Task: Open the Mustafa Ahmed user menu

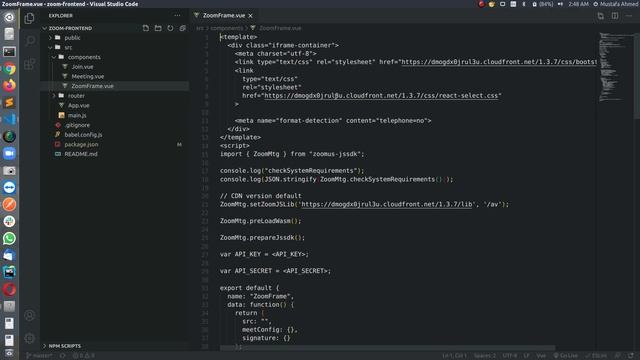Action: coord(616,4)
